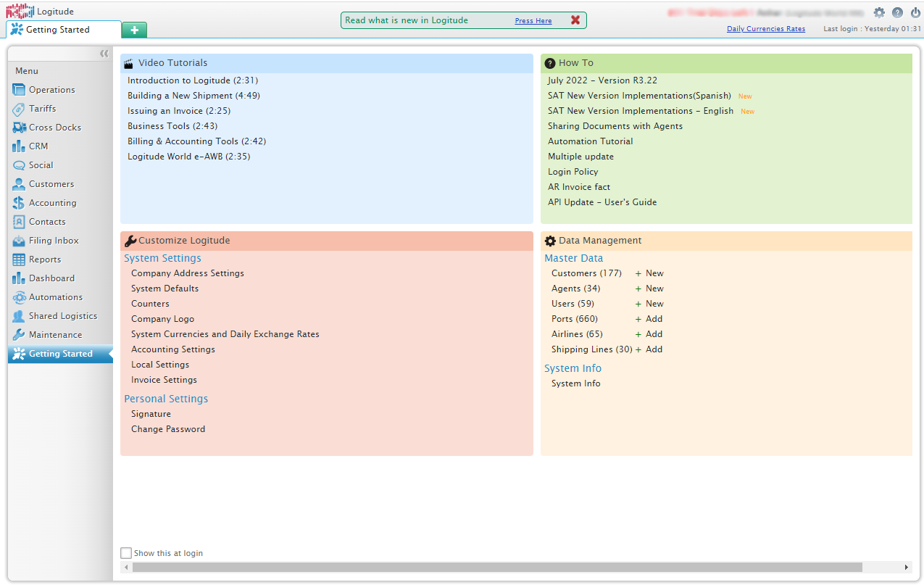Open Automation Tutorial how-to
Image resolution: width=924 pixels, height=585 pixels.
tap(590, 141)
